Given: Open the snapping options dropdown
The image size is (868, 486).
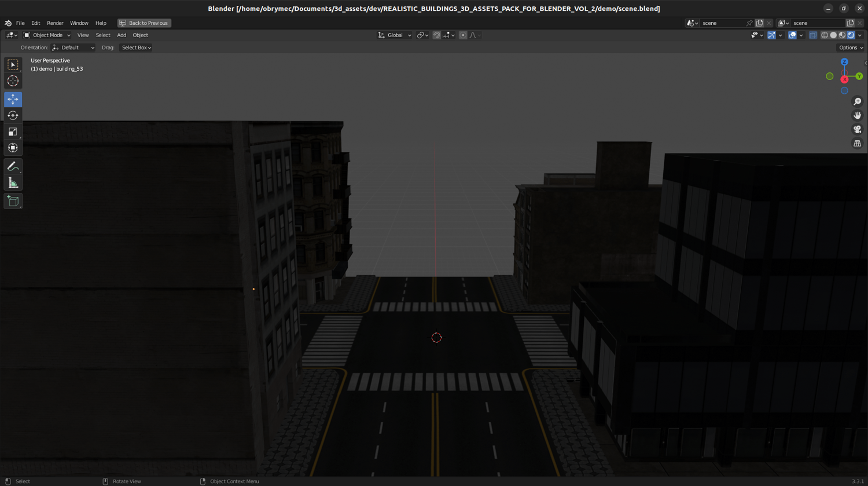Looking at the screenshot, I should (448, 35).
